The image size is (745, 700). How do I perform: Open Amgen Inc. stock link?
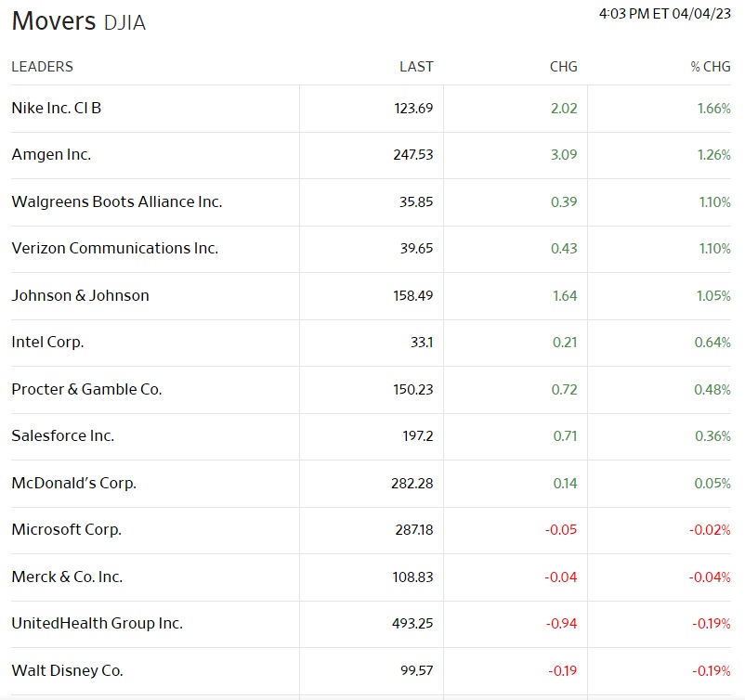click(x=51, y=155)
